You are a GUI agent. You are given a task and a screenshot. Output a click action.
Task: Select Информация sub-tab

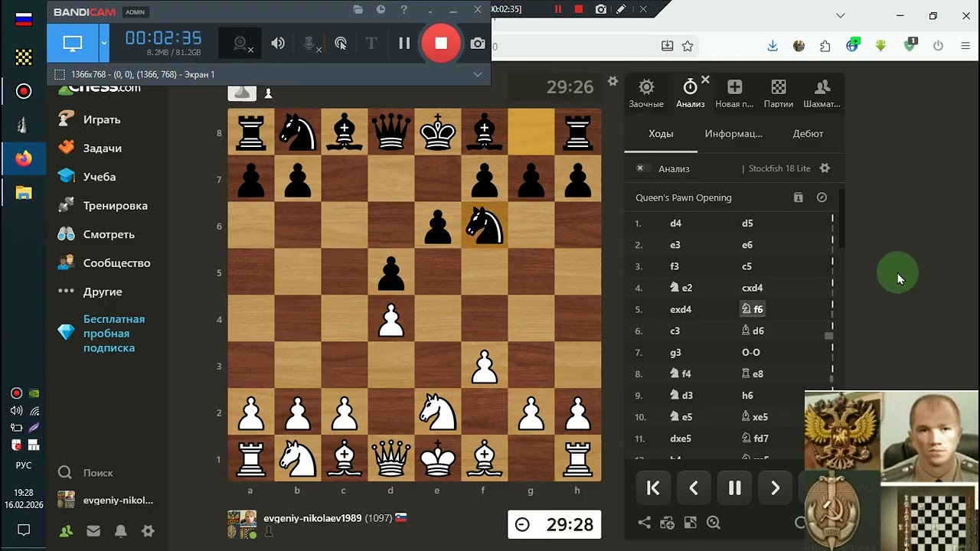tap(733, 133)
